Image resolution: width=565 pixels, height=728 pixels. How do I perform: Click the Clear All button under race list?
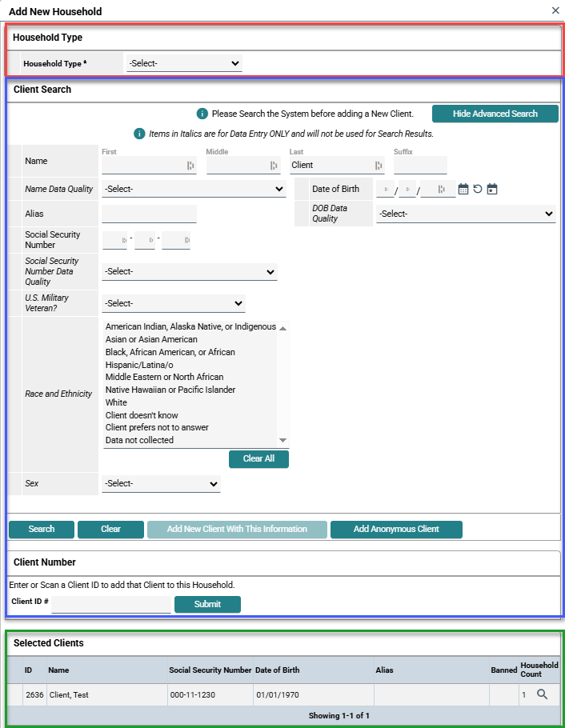(258, 459)
